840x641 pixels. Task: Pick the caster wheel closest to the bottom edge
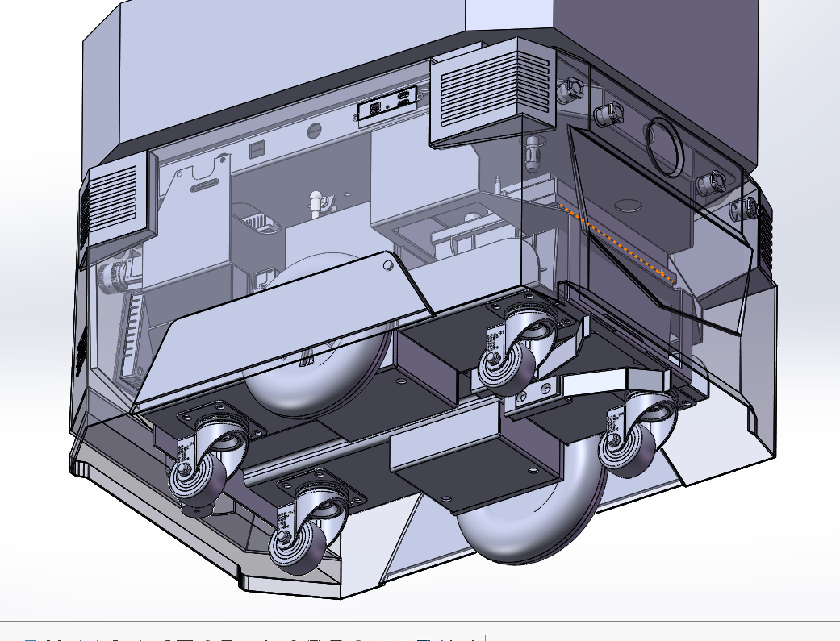point(307,524)
